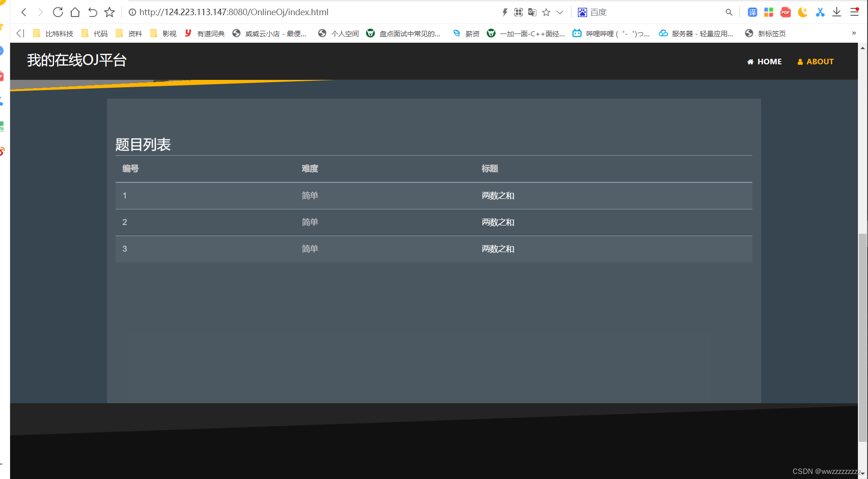Open problem 3 两数之和 title link
This screenshot has width=868, height=479.
pos(498,249)
